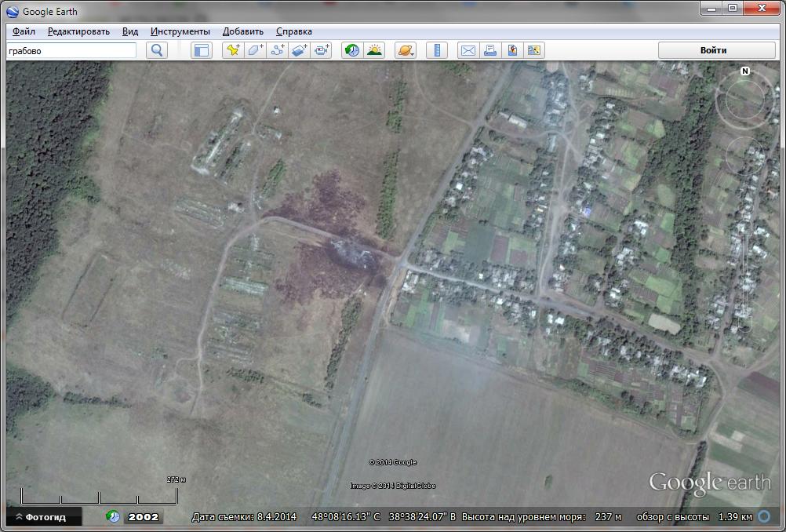The width and height of the screenshot is (786, 532).
Task: Click the save image icon
Action: point(512,50)
